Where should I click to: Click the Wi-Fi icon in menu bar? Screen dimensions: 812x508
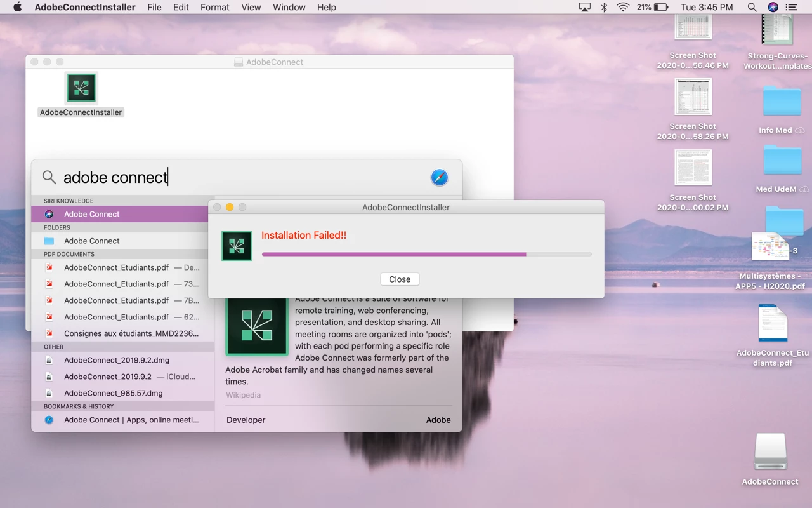[x=624, y=7]
